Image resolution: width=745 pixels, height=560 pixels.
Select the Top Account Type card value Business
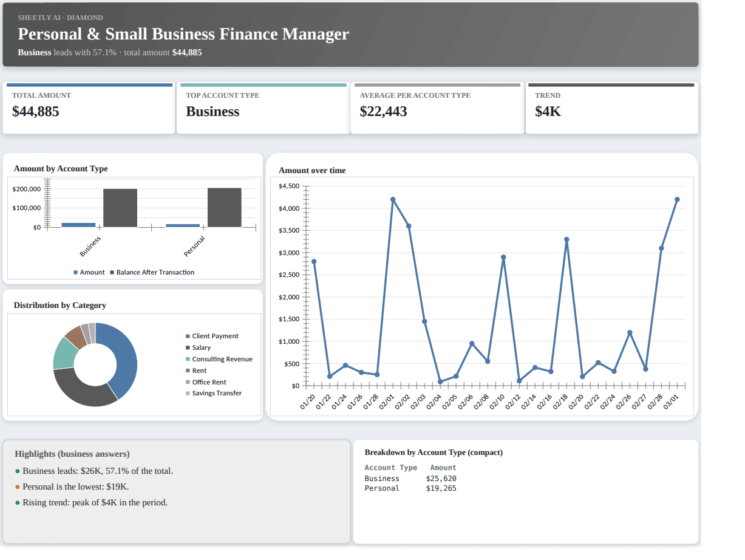213,111
